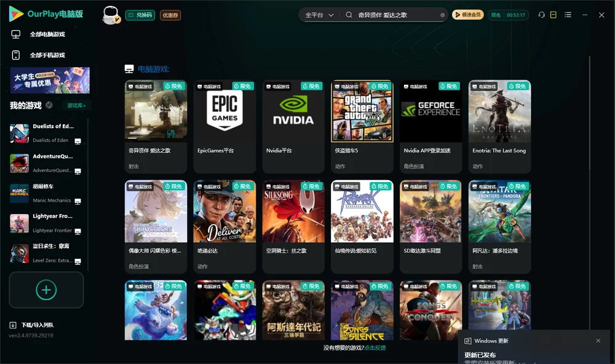Open the Songs of Conquest card
Image resolution: width=615 pixels, height=364 pixels.
tap(430, 310)
